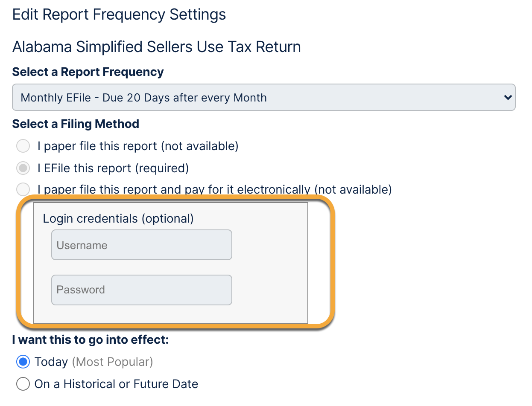Click the 'Today (Most Popular)' label text

click(94, 362)
